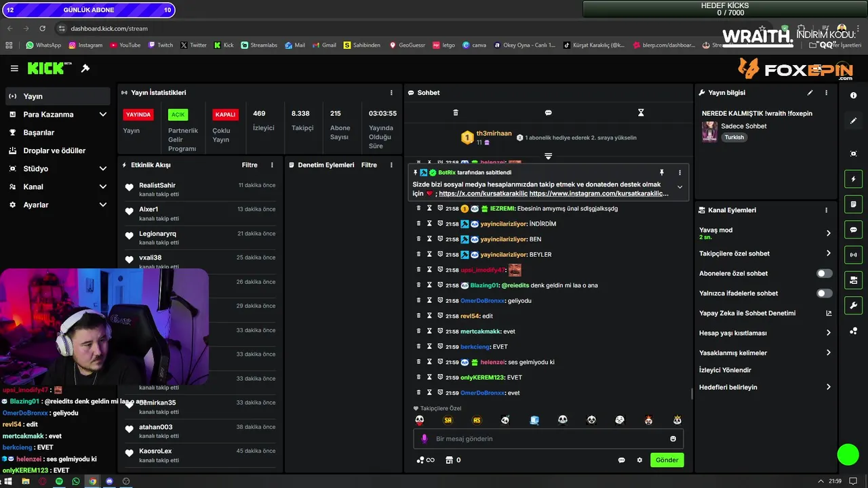Image resolution: width=868 pixels, height=488 pixels.
Task: Open Yayın bilgisi three-dot menu
Action: [x=826, y=93]
